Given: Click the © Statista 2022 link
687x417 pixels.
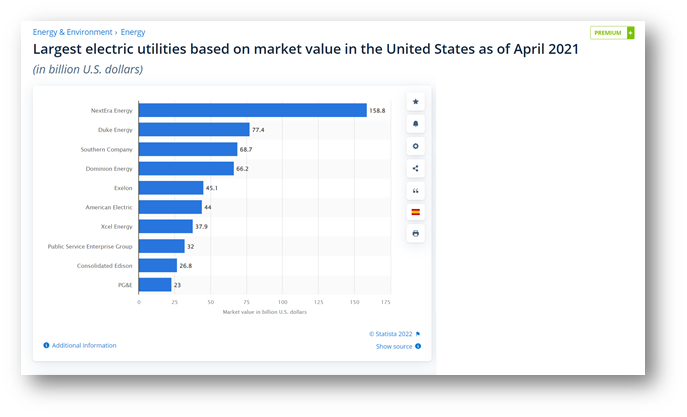Looking at the screenshot, I should [x=390, y=334].
